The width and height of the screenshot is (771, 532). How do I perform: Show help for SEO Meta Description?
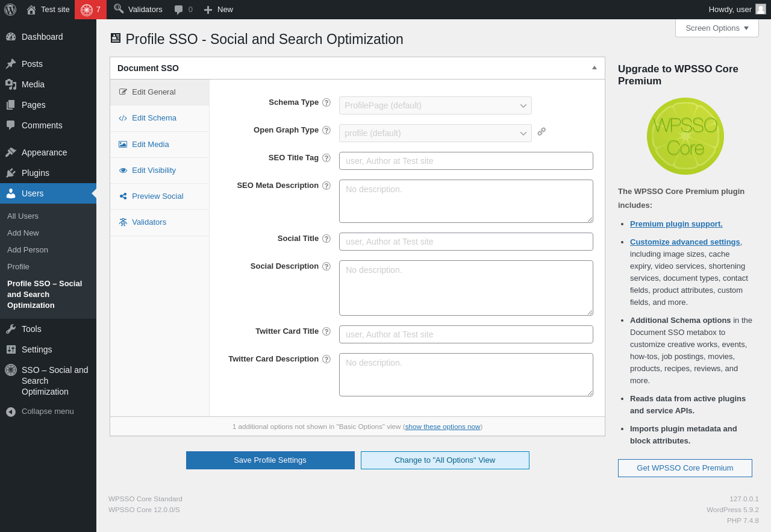coord(326,186)
